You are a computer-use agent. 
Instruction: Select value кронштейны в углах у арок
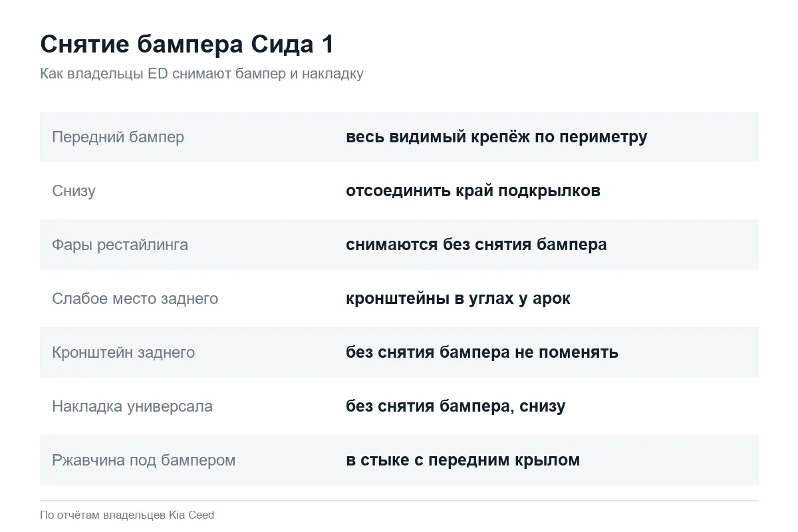[x=458, y=299]
